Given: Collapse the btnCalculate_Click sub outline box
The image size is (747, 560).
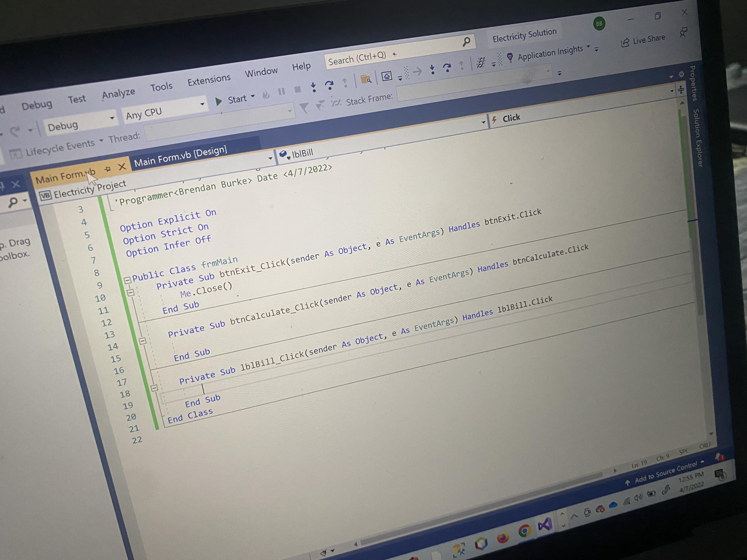Looking at the screenshot, I should pyautogui.click(x=142, y=341).
